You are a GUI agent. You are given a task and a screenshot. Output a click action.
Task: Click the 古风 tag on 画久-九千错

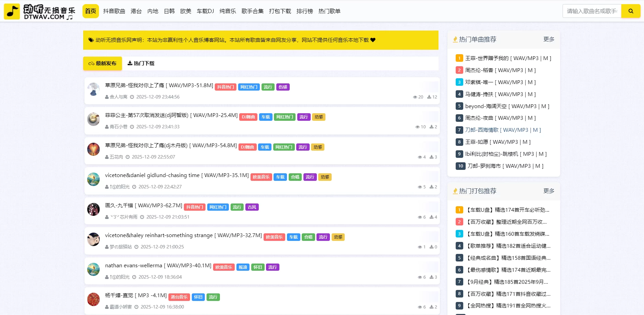pyautogui.click(x=252, y=207)
